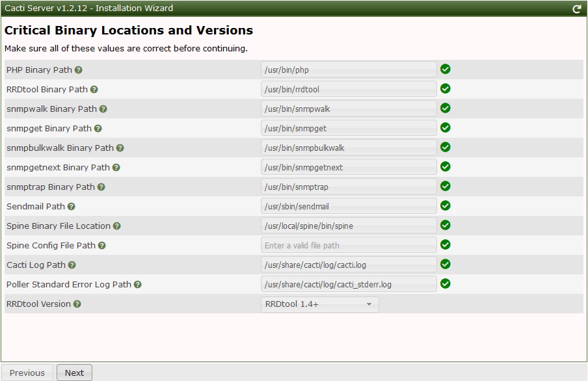This screenshot has width=588, height=381.
Task: Click green checkmark next to snmpwalk path
Action: (x=445, y=108)
